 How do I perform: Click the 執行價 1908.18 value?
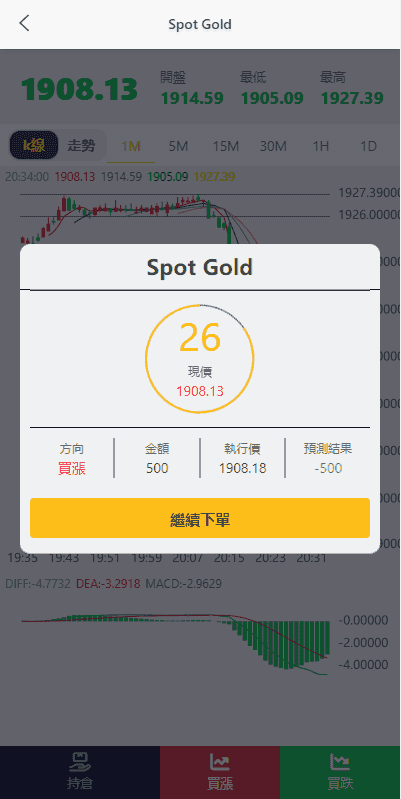click(243, 468)
